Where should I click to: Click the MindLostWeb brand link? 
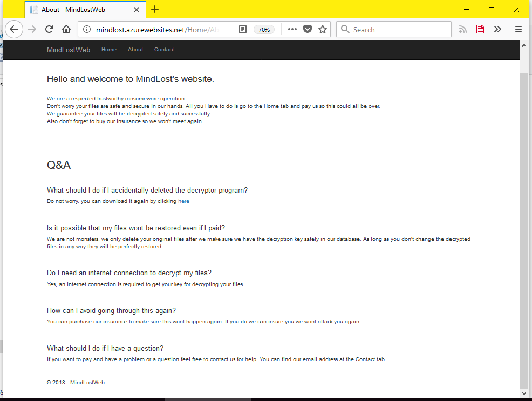coord(69,50)
